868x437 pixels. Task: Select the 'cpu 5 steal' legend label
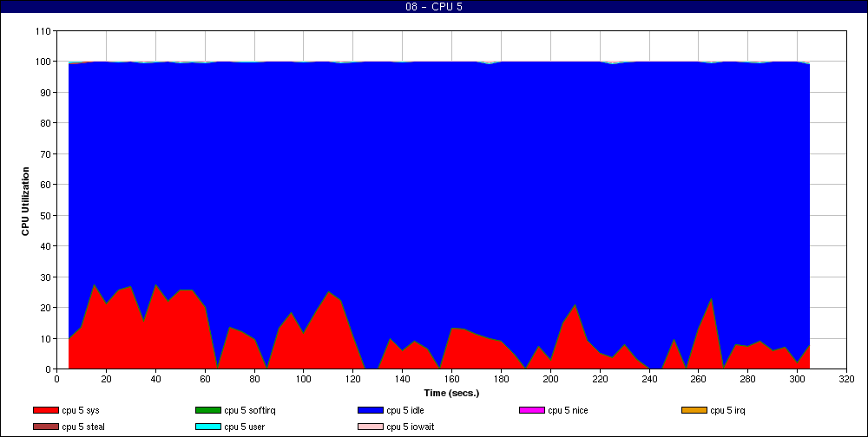click(83, 427)
